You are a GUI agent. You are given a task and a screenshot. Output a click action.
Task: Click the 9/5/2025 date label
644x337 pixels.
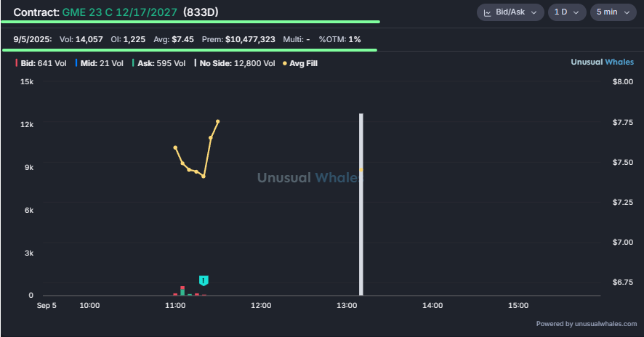[33, 39]
